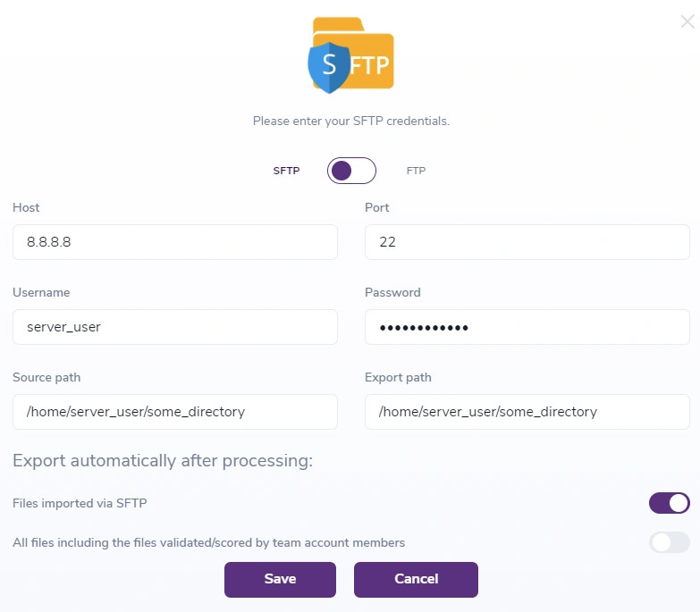Click the Host field label

point(26,207)
